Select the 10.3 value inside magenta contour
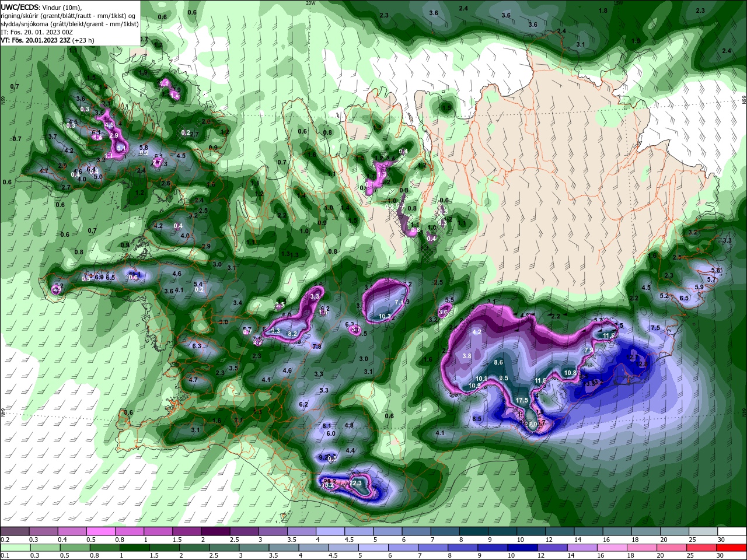This screenshot has height=560, width=747. click(x=385, y=316)
